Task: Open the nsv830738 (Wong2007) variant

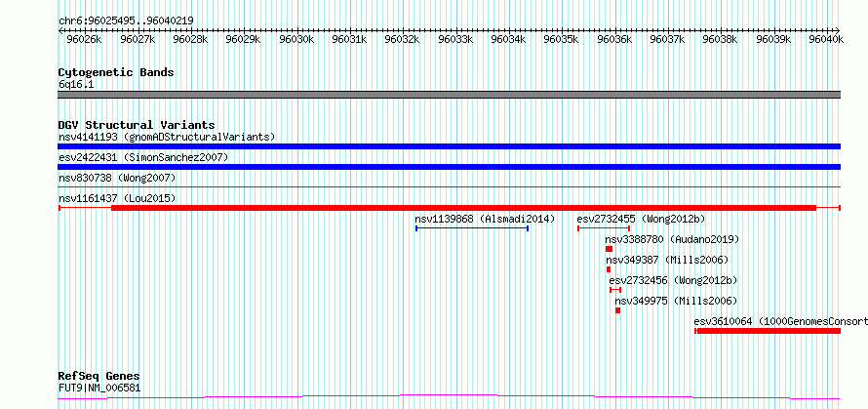Action: pyautogui.click(x=117, y=178)
